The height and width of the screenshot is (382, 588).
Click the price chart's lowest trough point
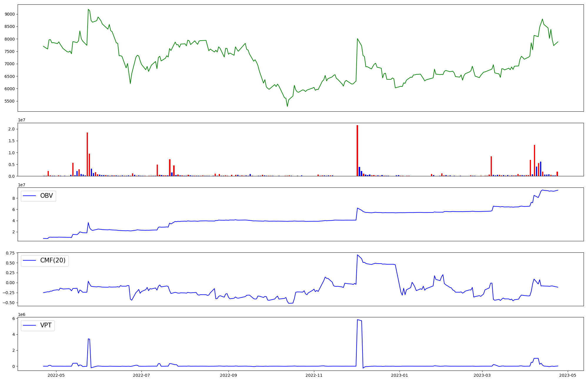287,106
